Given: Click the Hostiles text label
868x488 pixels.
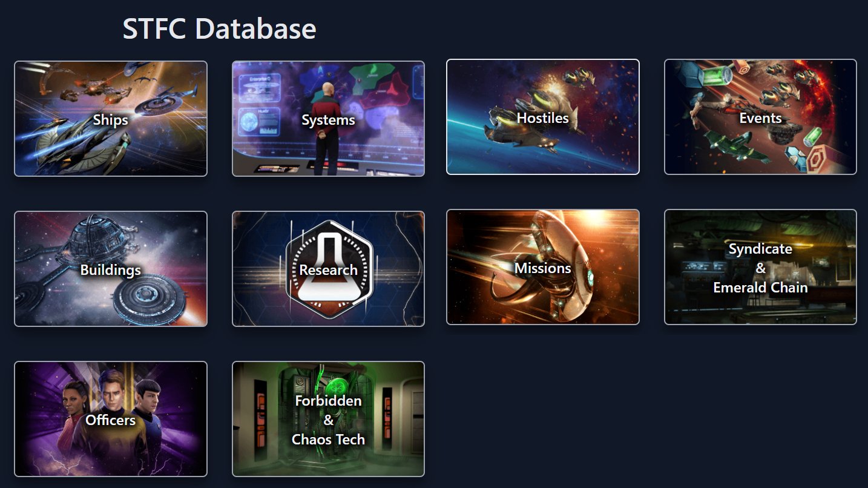Looking at the screenshot, I should (x=543, y=118).
